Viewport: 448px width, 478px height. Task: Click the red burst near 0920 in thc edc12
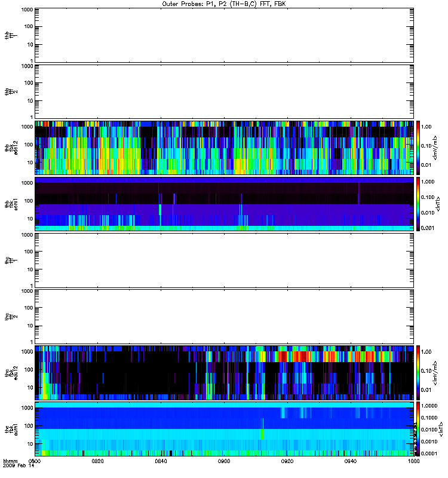(x=283, y=356)
